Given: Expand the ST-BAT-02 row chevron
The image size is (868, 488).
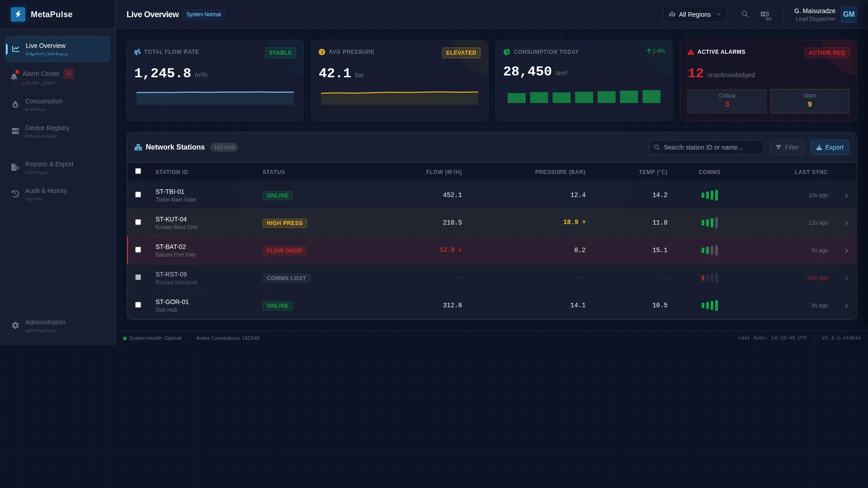Looking at the screenshot, I should click(846, 251).
